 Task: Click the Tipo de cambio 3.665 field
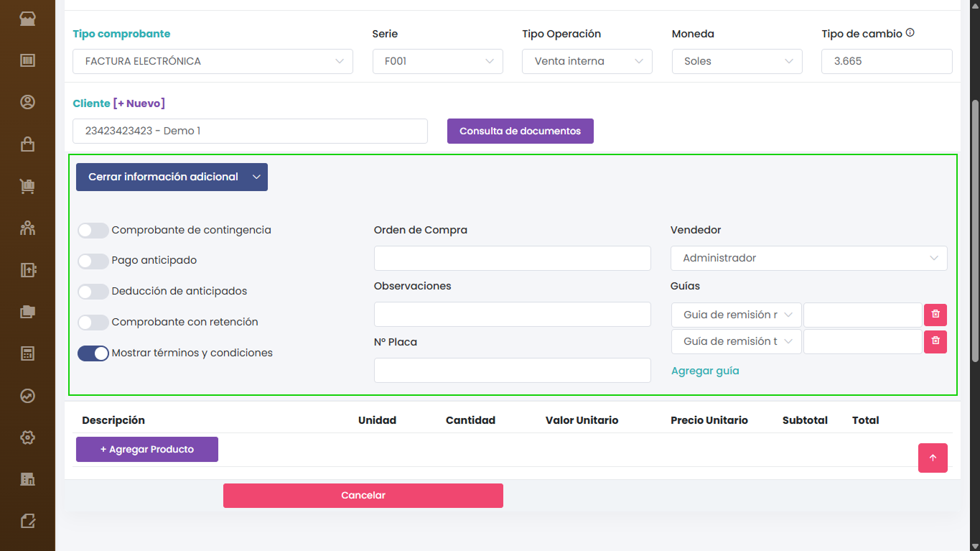[887, 61]
